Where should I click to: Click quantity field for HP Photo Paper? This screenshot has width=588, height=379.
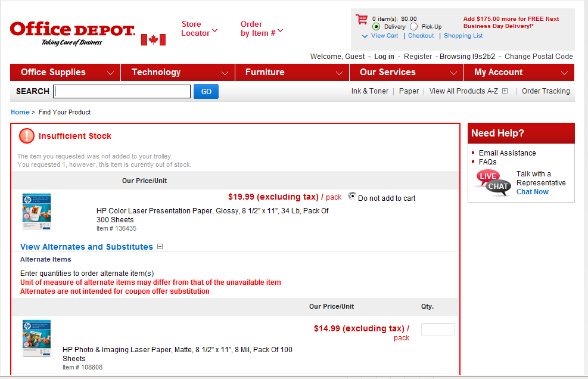point(438,330)
